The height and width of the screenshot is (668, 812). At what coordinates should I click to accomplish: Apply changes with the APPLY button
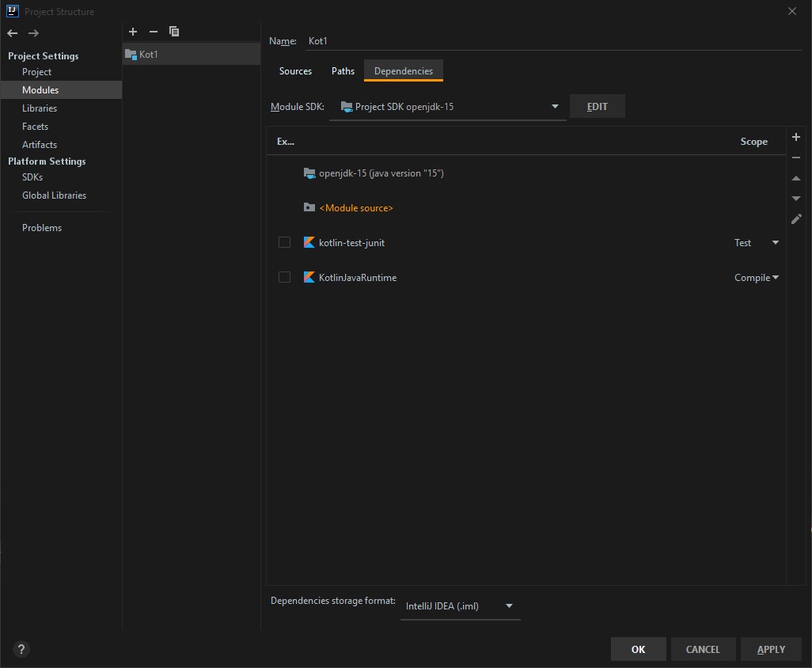coord(770,649)
